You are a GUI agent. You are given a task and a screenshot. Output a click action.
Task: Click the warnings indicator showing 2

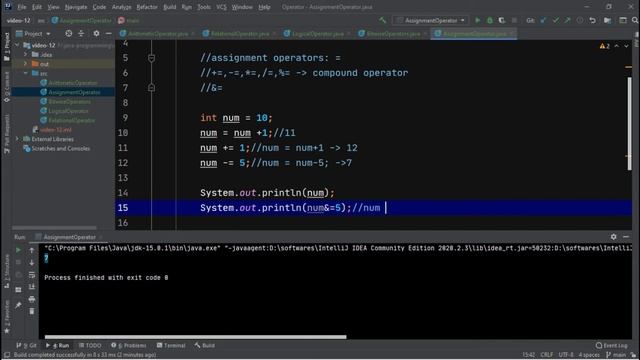pos(604,46)
